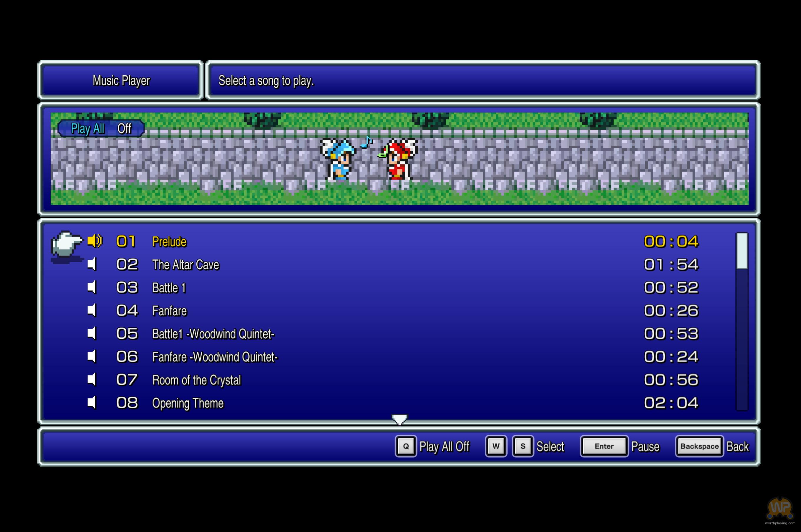This screenshot has height=532, width=801.
Task: Click the speaker icon for Battle 1
Action: point(92,287)
